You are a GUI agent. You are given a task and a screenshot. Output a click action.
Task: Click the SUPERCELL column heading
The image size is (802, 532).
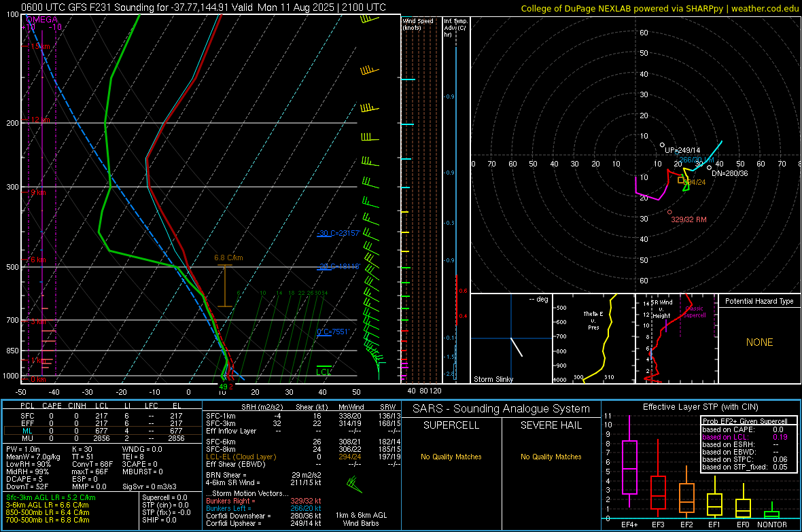click(451, 425)
